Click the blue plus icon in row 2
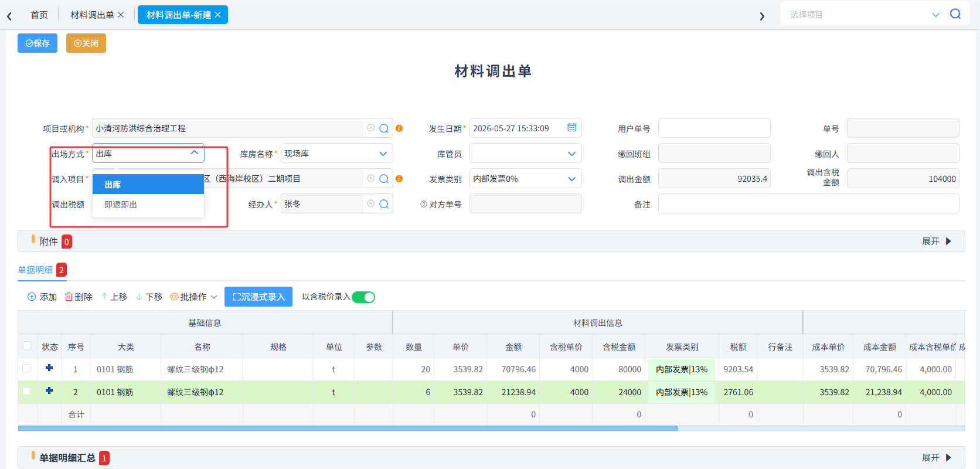 pyautogui.click(x=49, y=390)
